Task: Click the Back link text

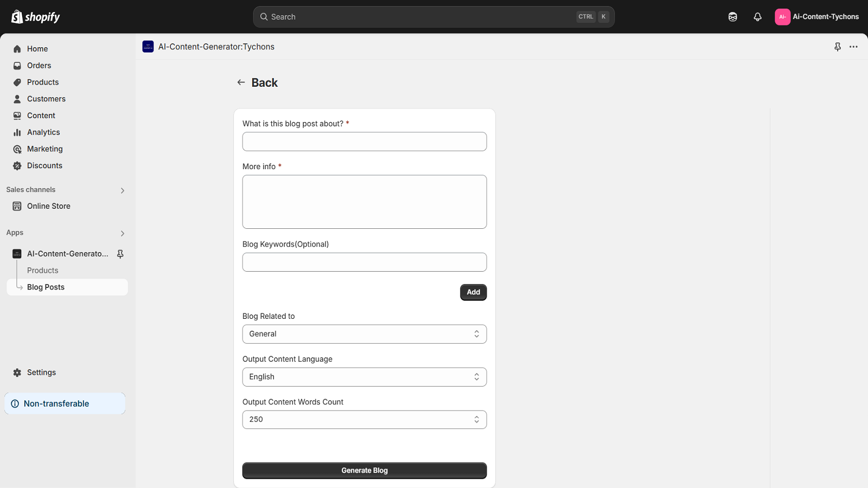Action: click(264, 82)
